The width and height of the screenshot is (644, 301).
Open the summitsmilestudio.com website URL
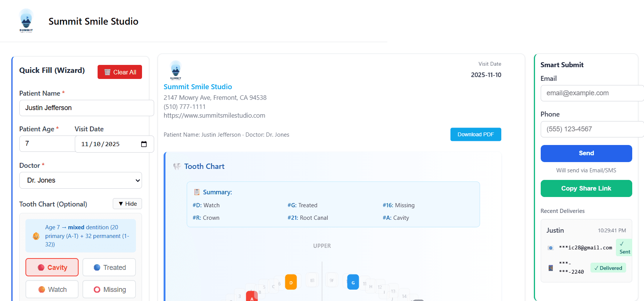coord(215,115)
